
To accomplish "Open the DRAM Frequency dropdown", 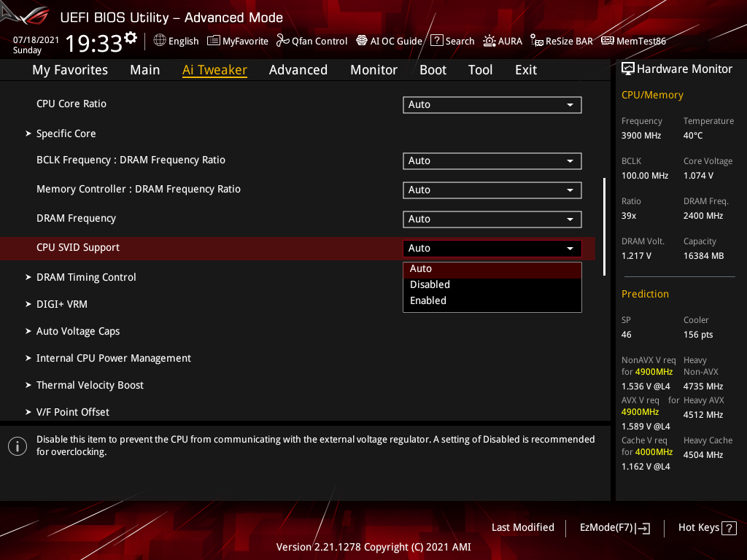I will click(492, 219).
